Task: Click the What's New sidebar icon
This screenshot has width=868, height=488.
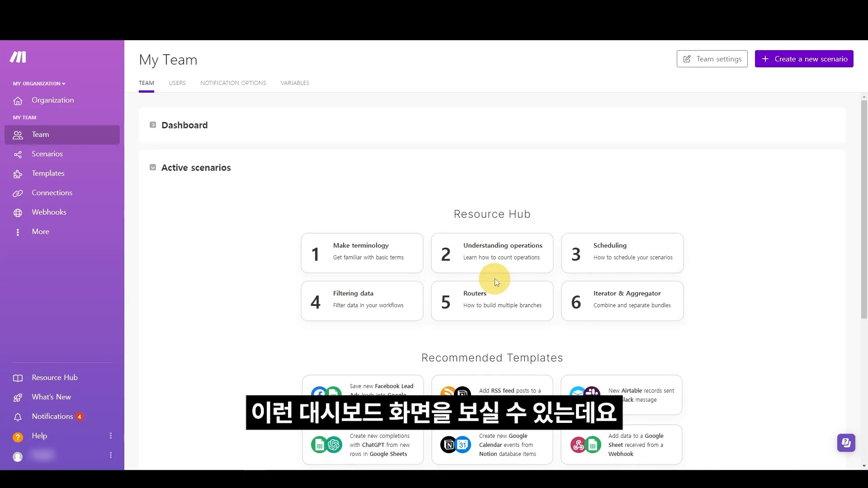Action: [18, 396]
